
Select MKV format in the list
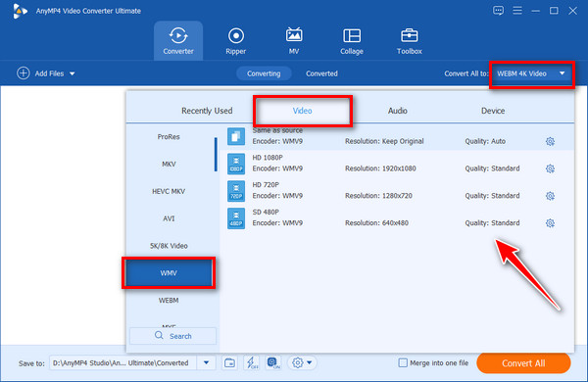[x=169, y=164]
